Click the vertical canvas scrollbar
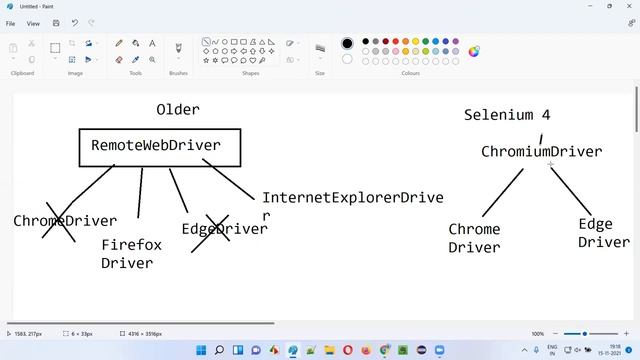Viewport: 640px width, 360px height. (x=636, y=109)
